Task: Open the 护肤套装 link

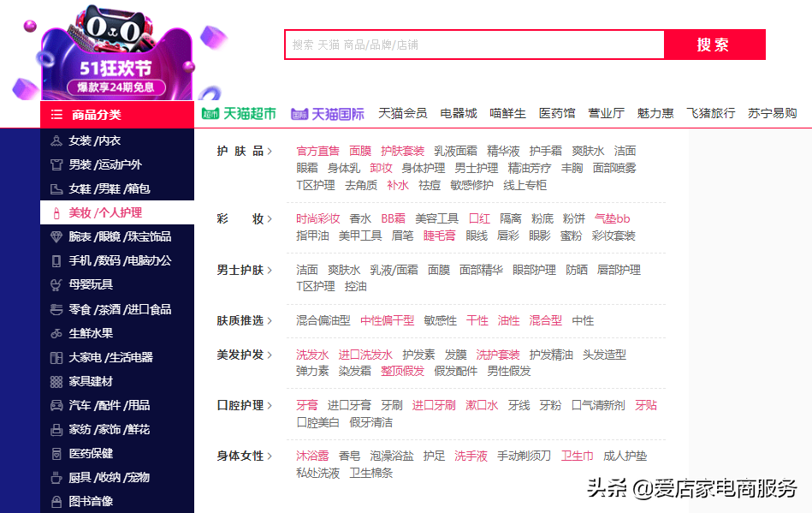Action: (402, 152)
